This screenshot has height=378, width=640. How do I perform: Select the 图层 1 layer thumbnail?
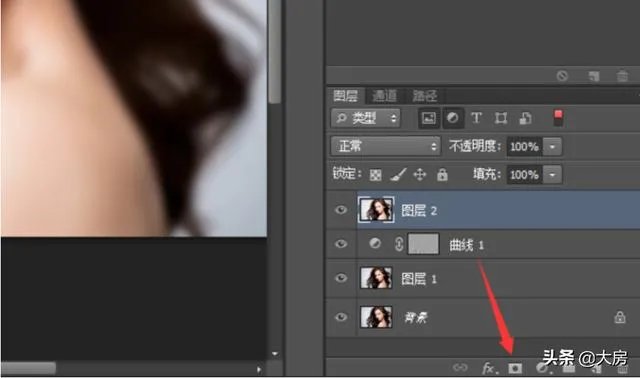(376, 278)
